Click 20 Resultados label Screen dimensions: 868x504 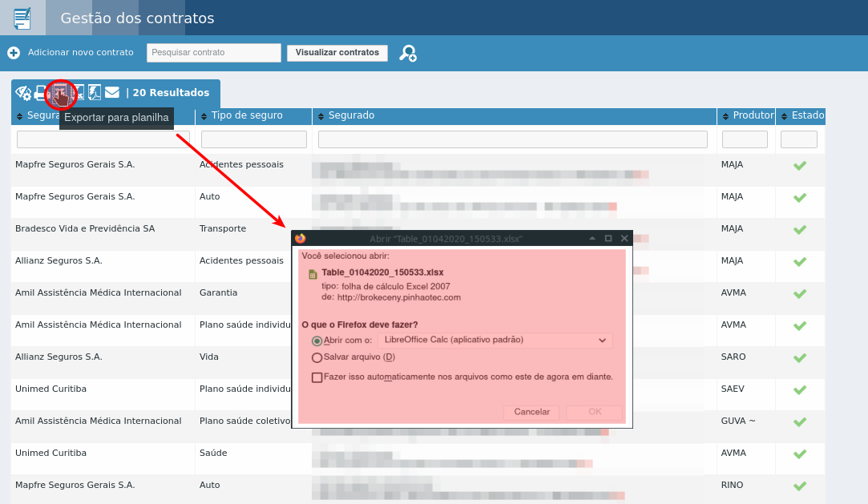[171, 92]
